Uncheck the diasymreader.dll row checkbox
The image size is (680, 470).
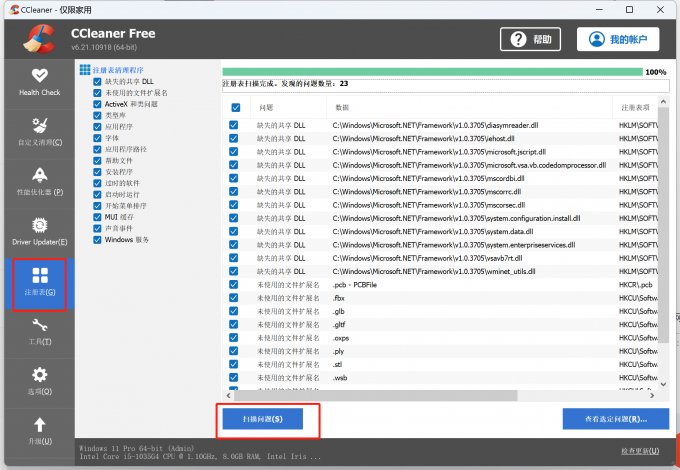pos(233,125)
